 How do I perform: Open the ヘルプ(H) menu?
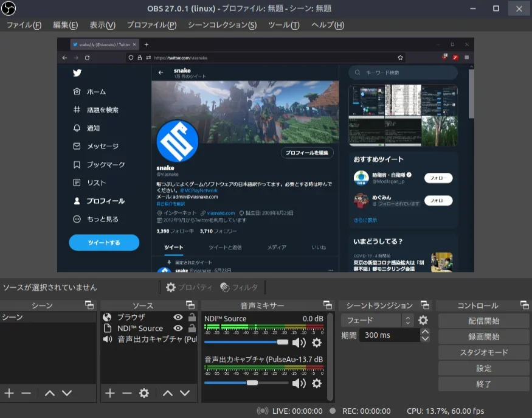[x=328, y=25]
